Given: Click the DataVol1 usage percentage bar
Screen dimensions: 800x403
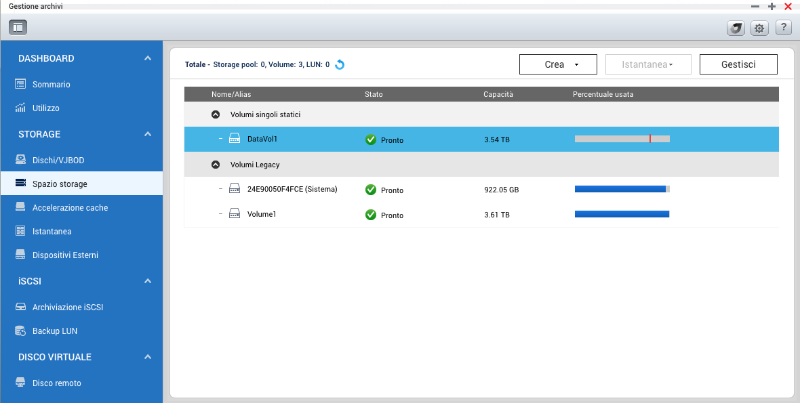Looking at the screenshot, I should (621, 139).
